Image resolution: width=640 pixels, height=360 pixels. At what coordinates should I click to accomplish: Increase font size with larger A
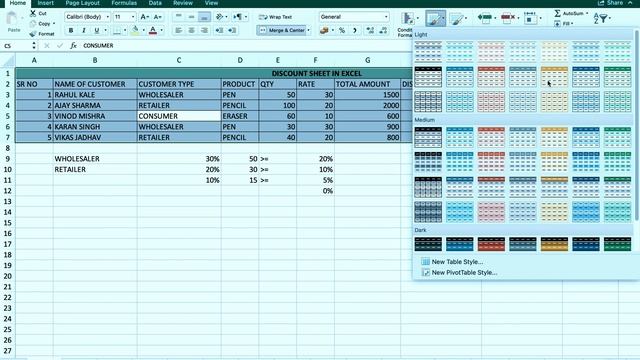(144, 17)
